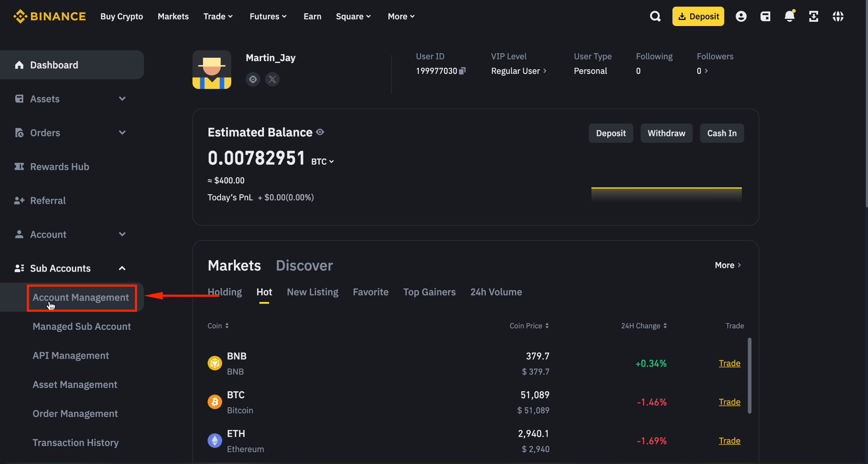The height and width of the screenshot is (464, 868).
Task: Open the notifications bell
Action: 789,16
